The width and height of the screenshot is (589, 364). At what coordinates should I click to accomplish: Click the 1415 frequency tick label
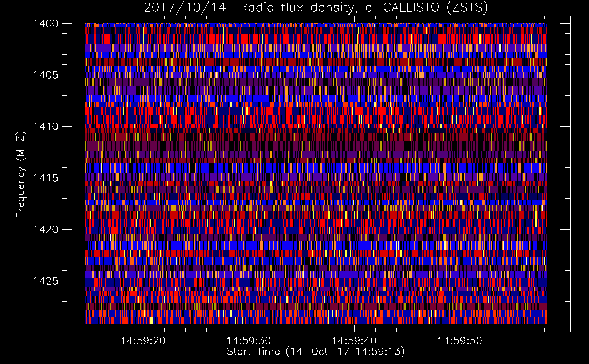tap(46, 178)
